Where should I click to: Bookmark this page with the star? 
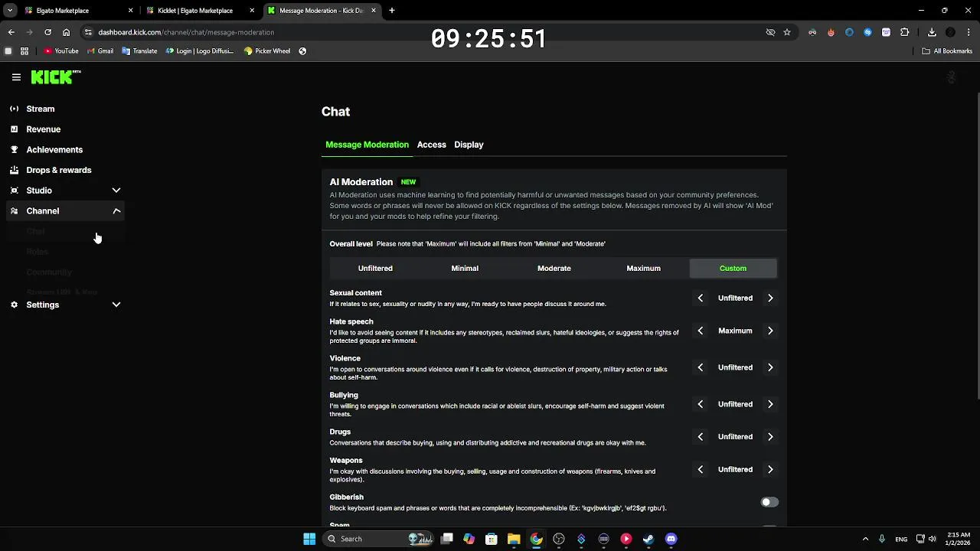tap(786, 32)
